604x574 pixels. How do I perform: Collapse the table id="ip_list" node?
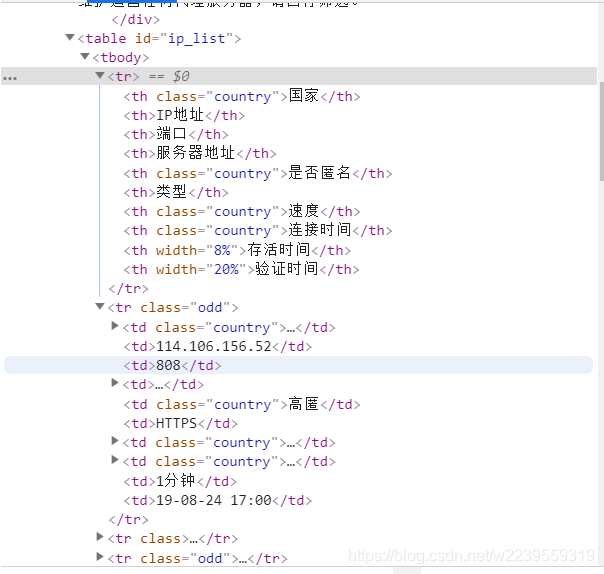70,37
